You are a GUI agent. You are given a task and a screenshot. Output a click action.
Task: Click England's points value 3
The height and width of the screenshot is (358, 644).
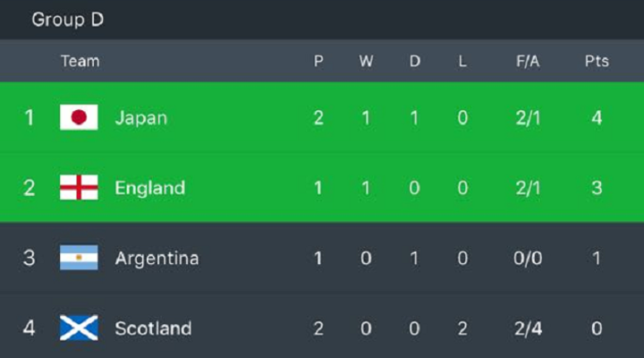coord(597,188)
